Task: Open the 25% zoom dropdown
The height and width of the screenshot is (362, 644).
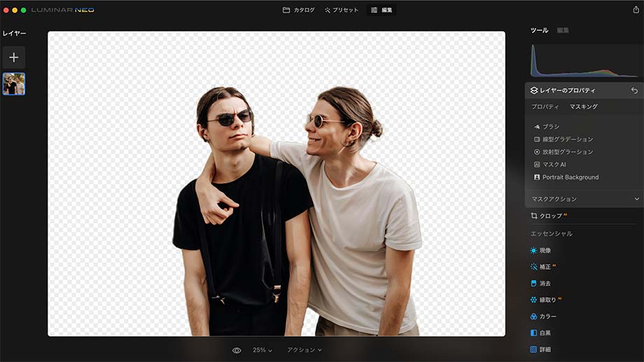Action: (x=262, y=350)
